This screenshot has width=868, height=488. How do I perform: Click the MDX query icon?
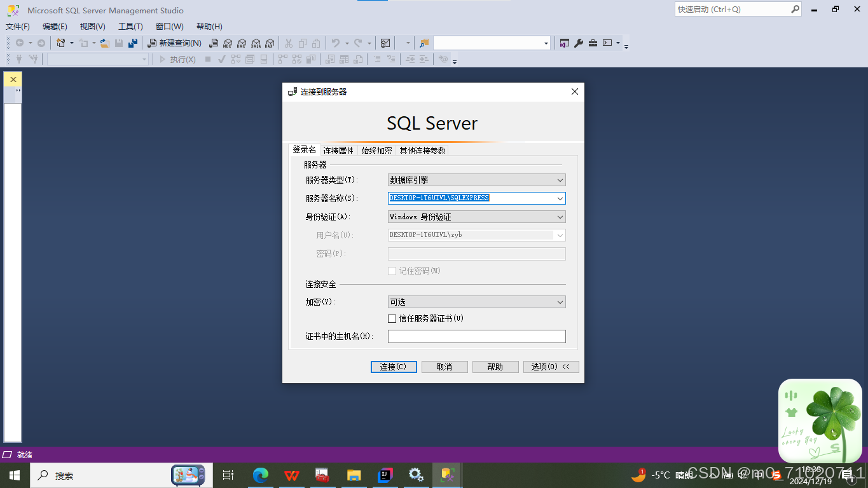(x=228, y=43)
